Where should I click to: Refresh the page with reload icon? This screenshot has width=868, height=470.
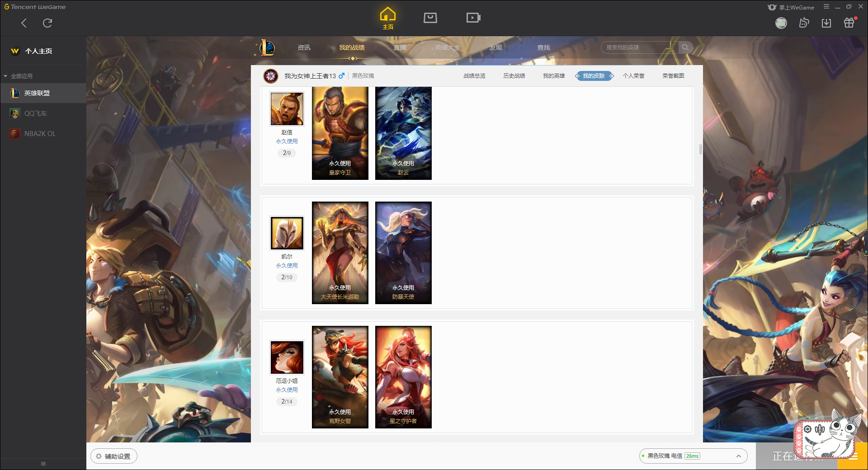coord(47,23)
